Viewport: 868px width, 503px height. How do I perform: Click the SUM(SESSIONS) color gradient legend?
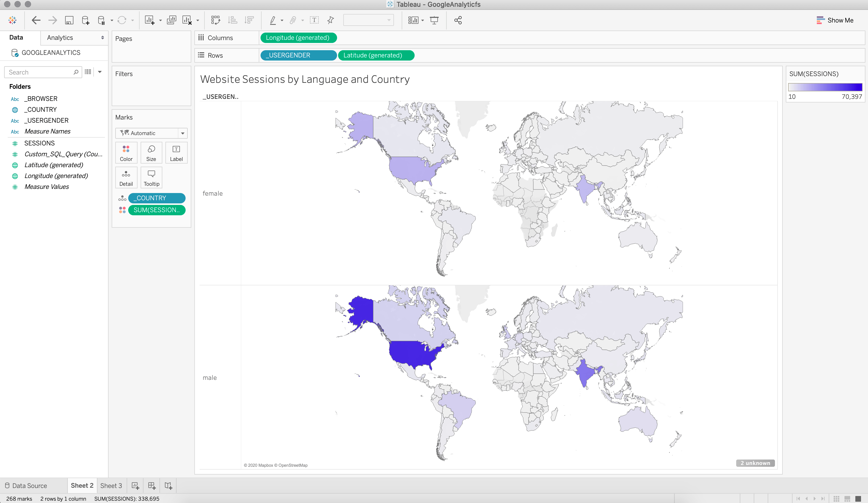(825, 87)
